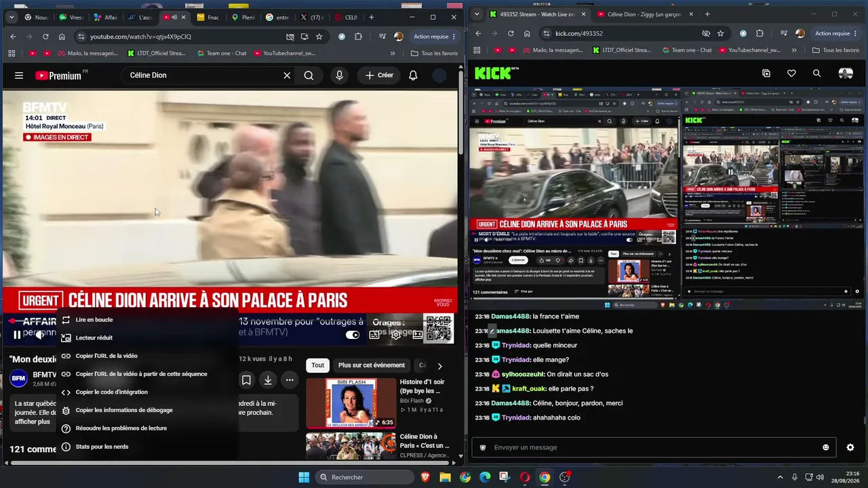
Task: Show next filter chips with arrow
Action: pyautogui.click(x=439, y=366)
